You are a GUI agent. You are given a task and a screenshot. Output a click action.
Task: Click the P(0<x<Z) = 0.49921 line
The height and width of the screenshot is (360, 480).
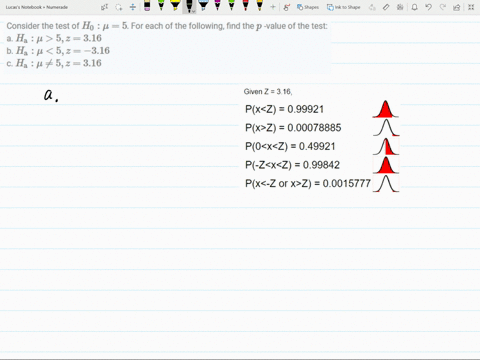click(x=290, y=146)
